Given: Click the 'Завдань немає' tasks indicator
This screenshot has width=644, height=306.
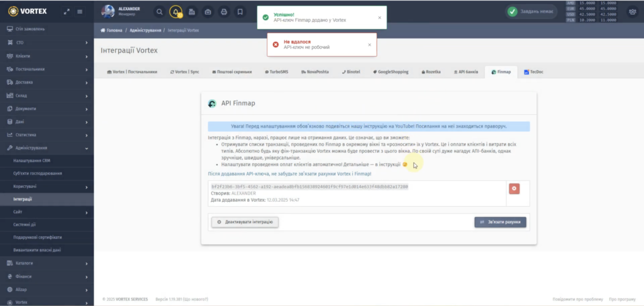Looking at the screenshot, I should tap(531, 11).
